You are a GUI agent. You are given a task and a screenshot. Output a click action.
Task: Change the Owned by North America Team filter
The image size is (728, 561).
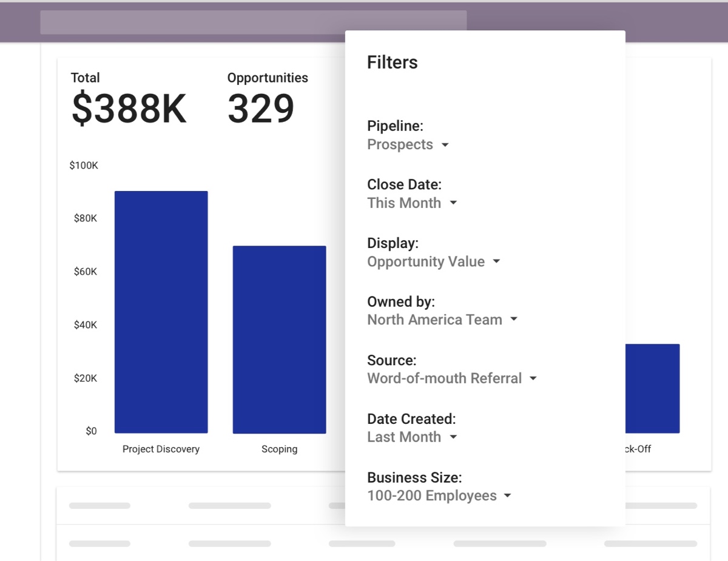[442, 320]
